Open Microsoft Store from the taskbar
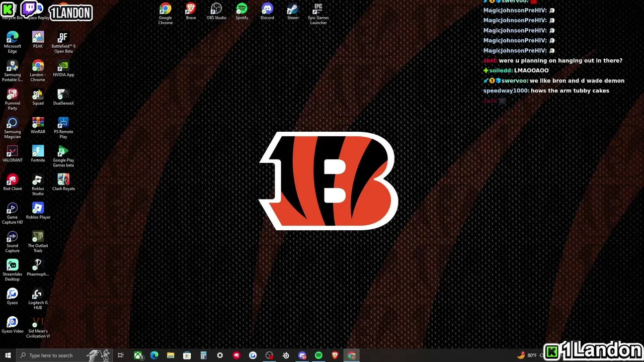Image resolution: width=644 pixels, height=362 pixels. click(187, 355)
